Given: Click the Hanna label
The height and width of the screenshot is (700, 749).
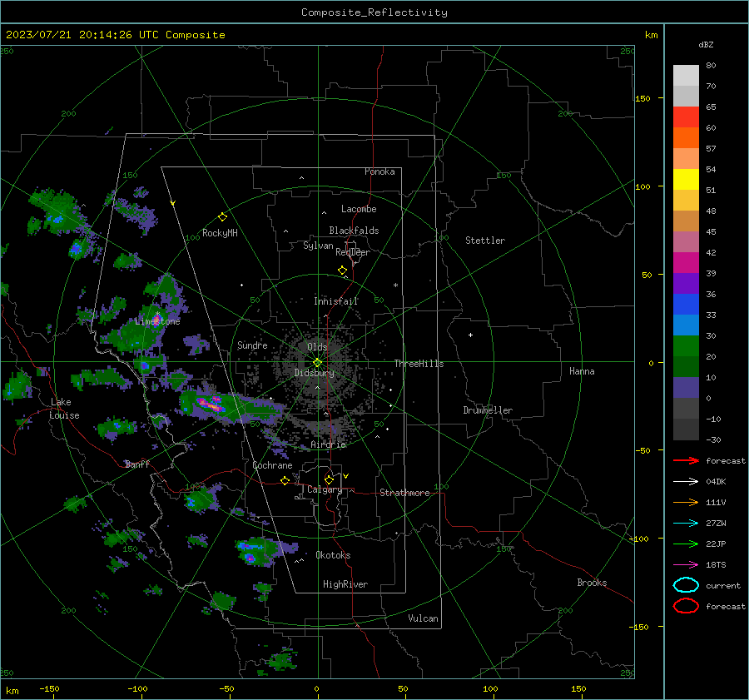Looking at the screenshot, I should pos(582,370).
